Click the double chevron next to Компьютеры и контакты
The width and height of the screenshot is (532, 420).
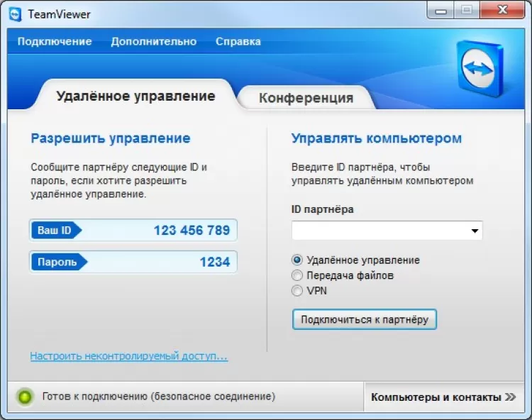(510, 397)
